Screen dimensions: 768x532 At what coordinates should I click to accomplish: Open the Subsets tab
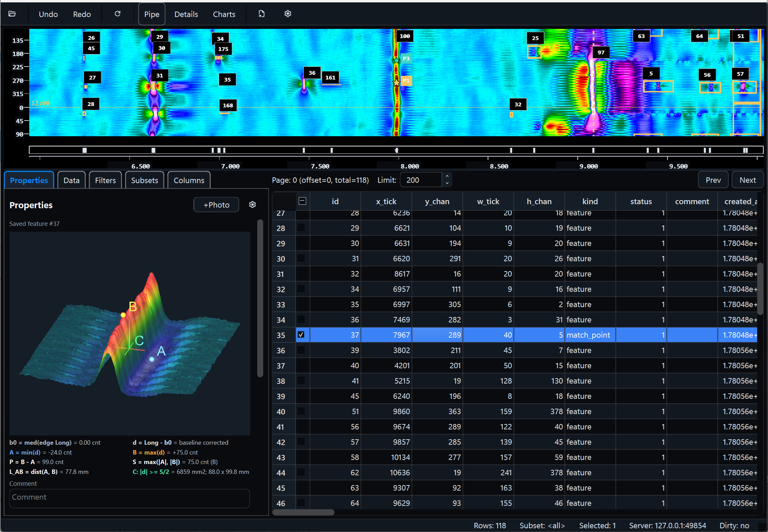click(x=144, y=180)
